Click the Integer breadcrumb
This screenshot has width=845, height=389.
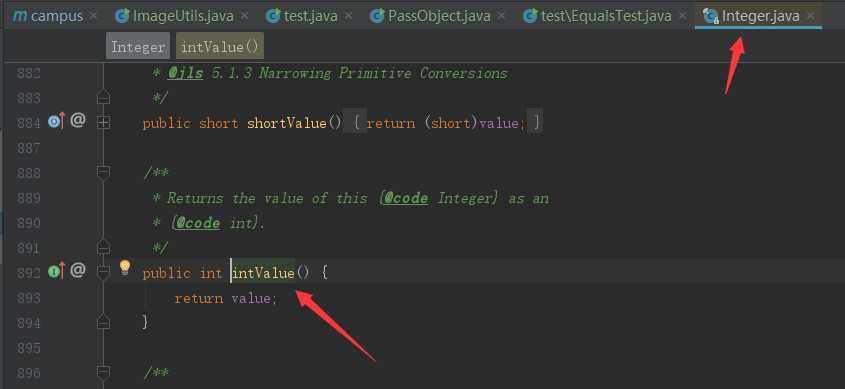[x=138, y=47]
